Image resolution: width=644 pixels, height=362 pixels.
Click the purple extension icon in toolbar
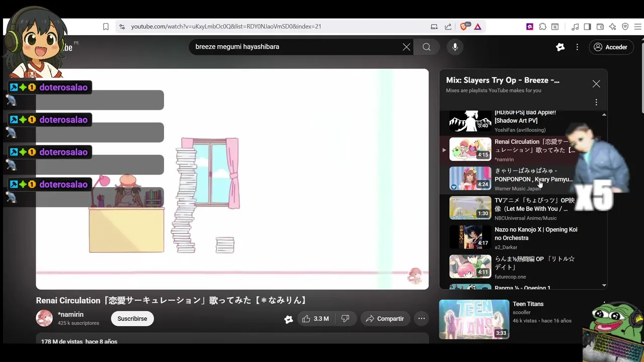(530, 27)
